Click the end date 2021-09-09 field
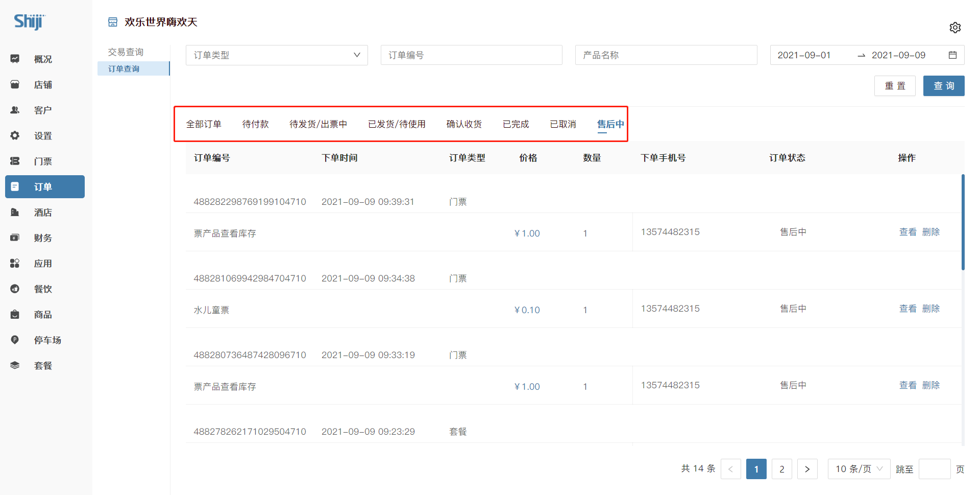 (x=898, y=55)
